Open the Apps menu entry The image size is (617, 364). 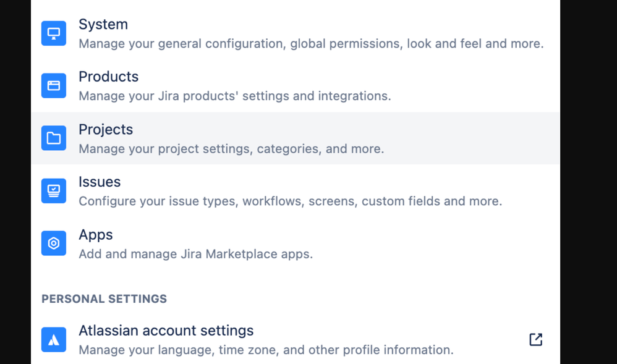(96, 234)
